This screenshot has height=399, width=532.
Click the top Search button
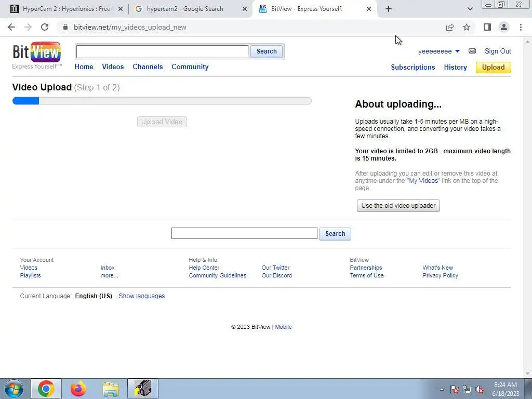click(x=267, y=51)
